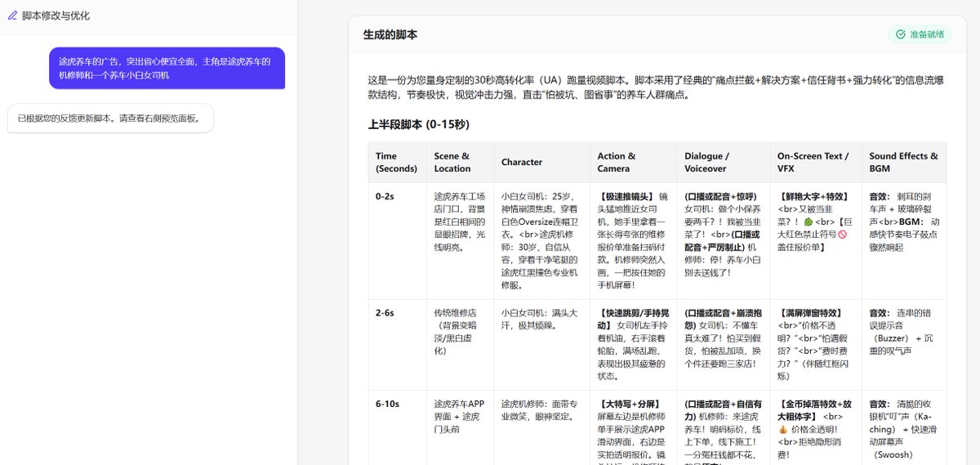Click the 6-10s time cell
The image size is (980, 465).
click(398, 427)
